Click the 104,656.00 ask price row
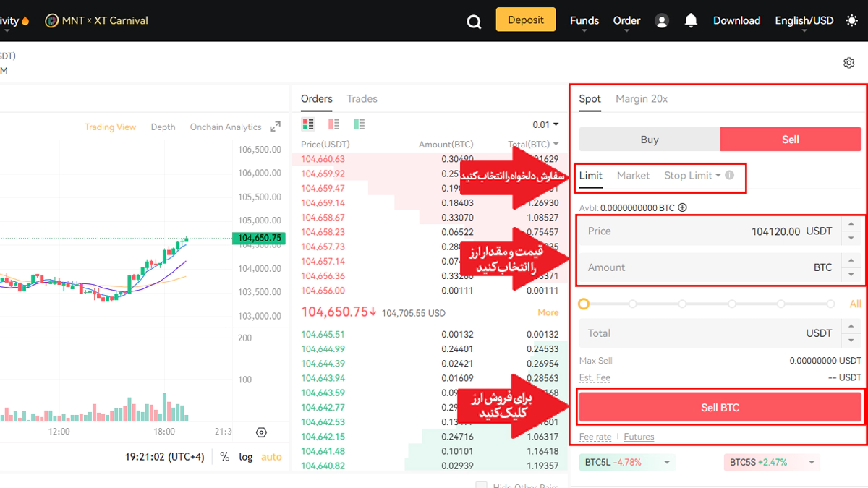Image resolution: width=868 pixels, height=488 pixels. pos(430,291)
